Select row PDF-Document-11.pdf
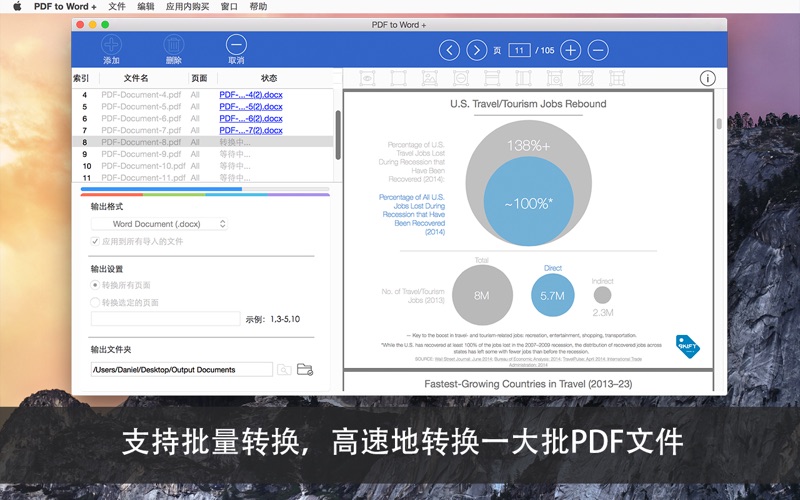The height and width of the screenshot is (500, 800). coord(203,178)
